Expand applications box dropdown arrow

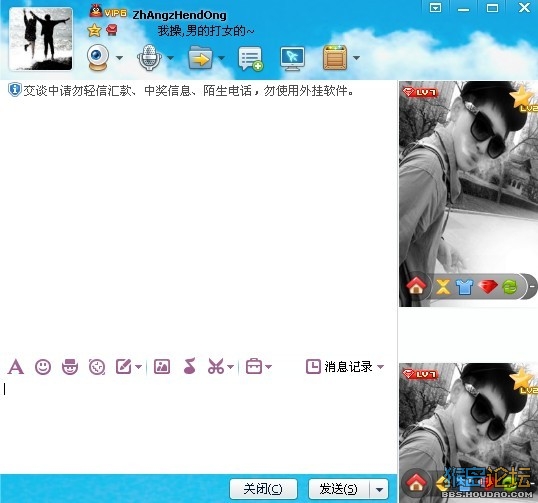(356, 58)
